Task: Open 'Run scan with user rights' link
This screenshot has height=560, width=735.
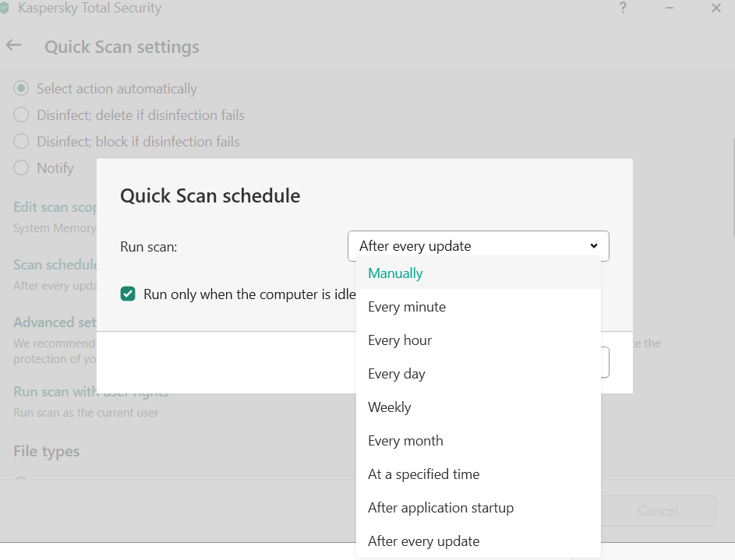Action: pos(90,392)
